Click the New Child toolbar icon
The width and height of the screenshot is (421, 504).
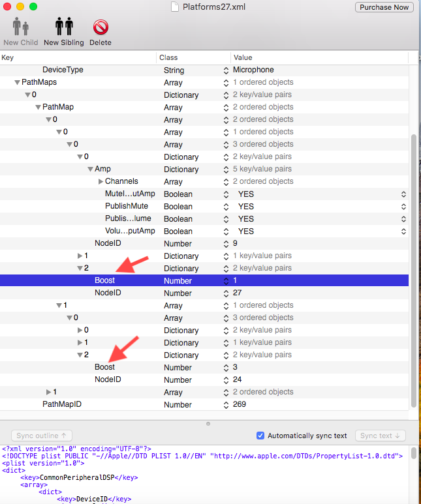(21, 26)
